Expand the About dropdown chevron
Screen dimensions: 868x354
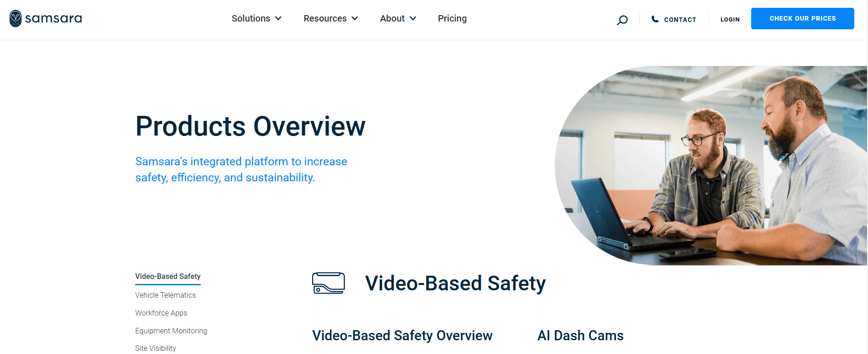click(x=413, y=18)
